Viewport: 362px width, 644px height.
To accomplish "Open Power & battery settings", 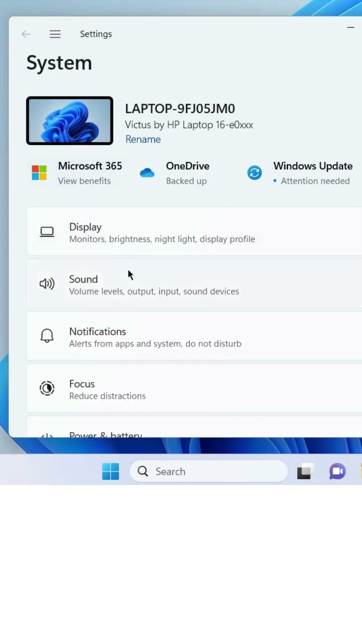I will tap(194, 427).
